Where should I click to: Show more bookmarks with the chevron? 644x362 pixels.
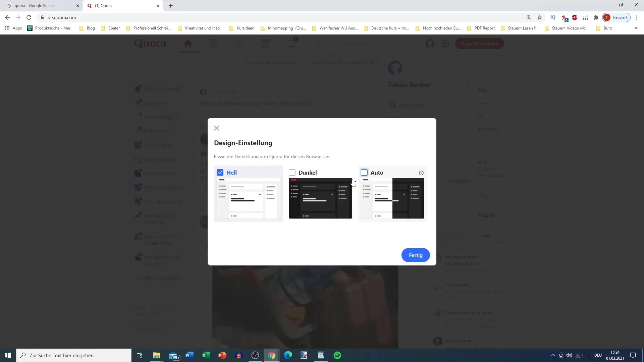[x=636, y=28]
